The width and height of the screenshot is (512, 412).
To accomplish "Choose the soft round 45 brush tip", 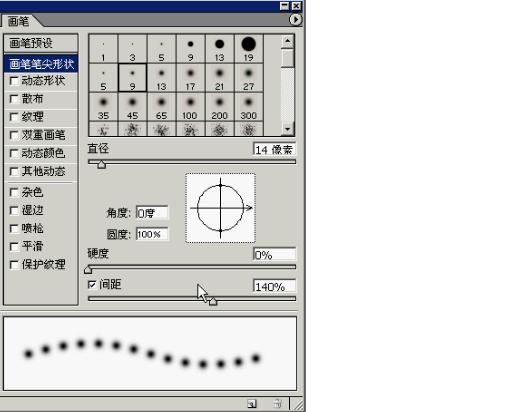I will pyautogui.click(x=132, y=107).
